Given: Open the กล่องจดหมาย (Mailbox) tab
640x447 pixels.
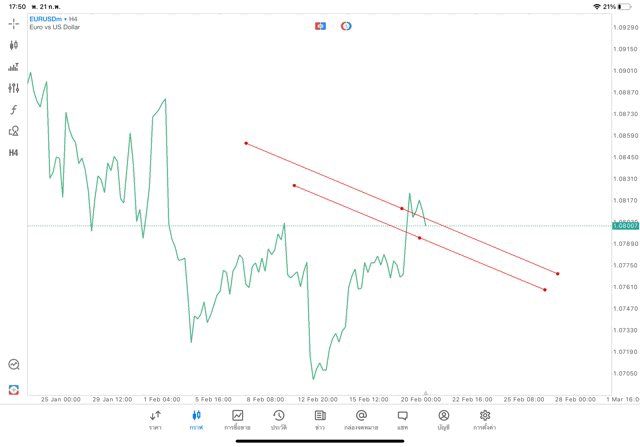Looking at the screenshot, I should (361, 420).
